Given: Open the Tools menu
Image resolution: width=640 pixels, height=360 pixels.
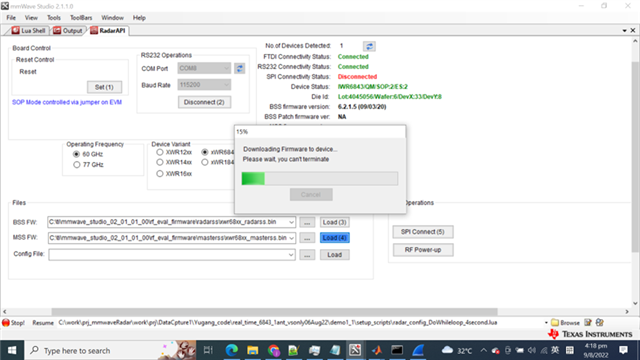Looking at the screenshot, I should pyautogui.click(x=53, y=18).
